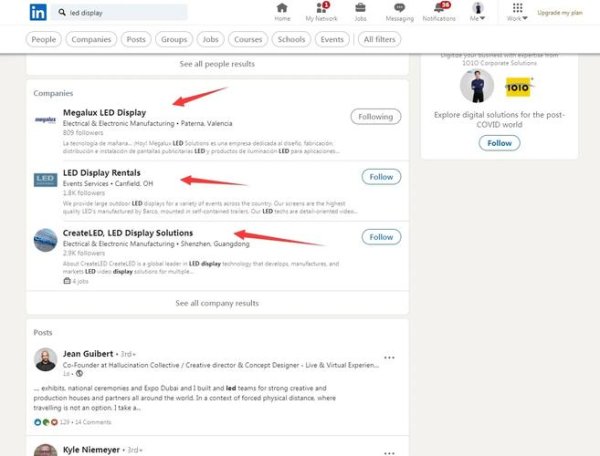Focus the search box containing led display

click(x=119, y=13)
